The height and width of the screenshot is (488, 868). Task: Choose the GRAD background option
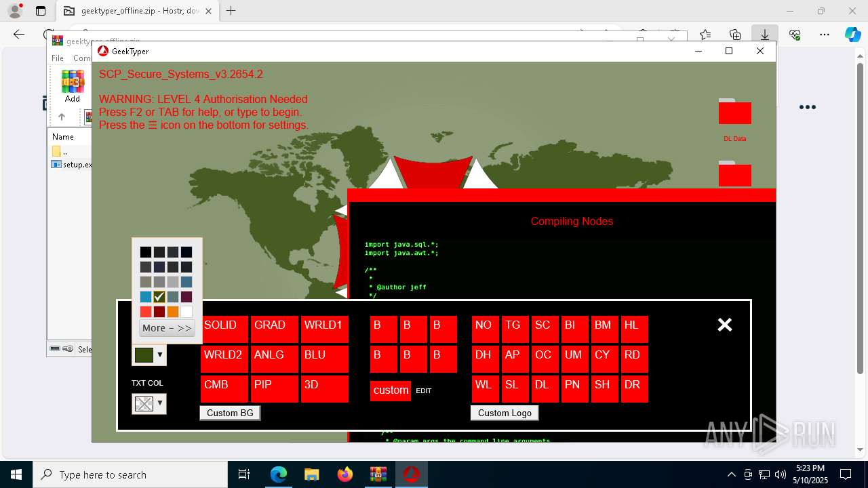tap(274, 329)
